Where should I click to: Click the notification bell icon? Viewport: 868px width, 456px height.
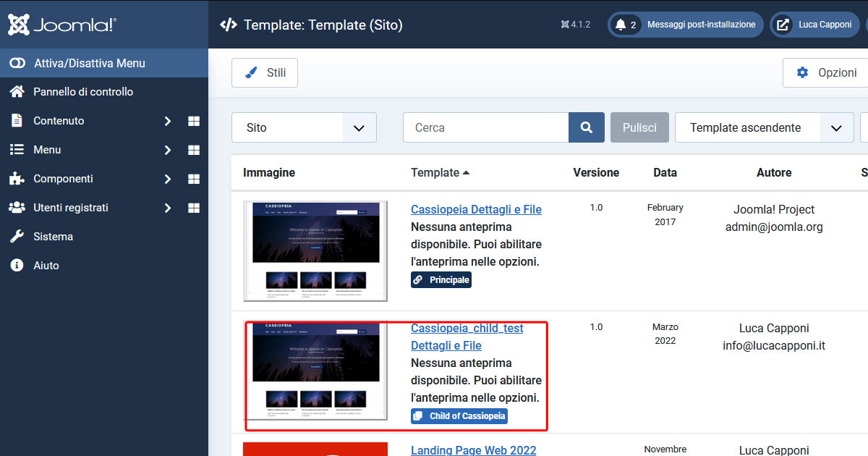pyautogui.click(x=620, y=25)
